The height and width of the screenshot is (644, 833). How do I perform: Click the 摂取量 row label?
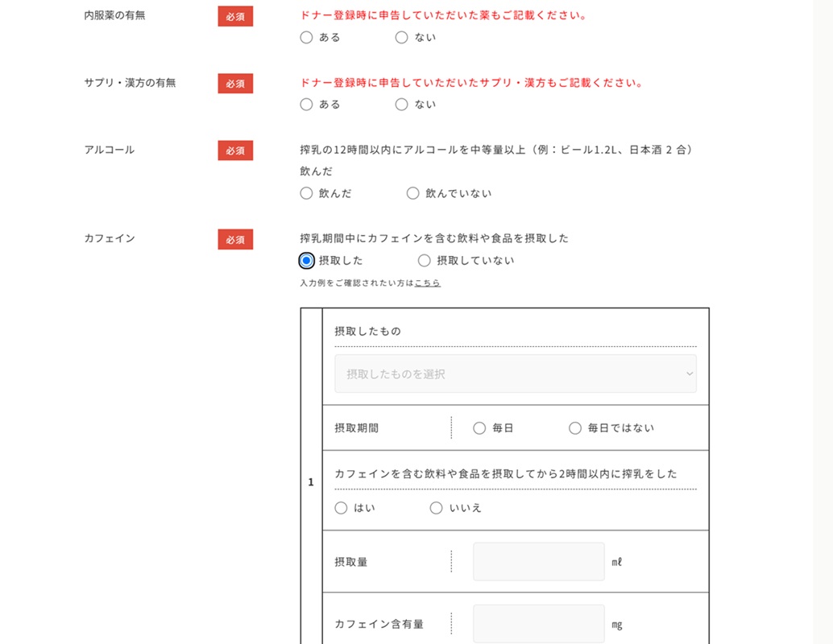point(351,562)
